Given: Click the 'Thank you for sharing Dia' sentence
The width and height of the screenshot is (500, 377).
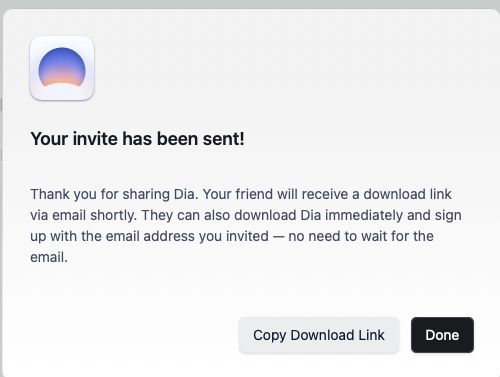Looking at the screenshot, I should (x=114, y=194).
